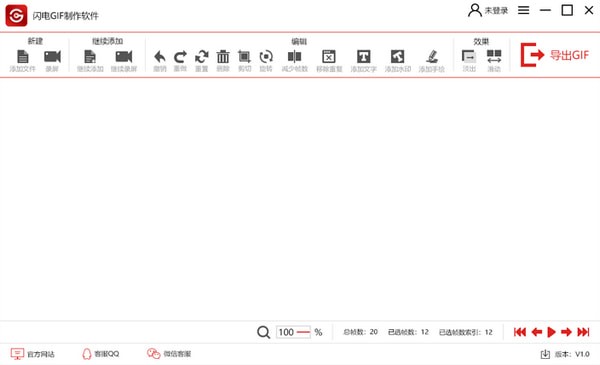Screen dimensions: 600x365
Task: Jump to the first frame
Action: pos(520,332)
